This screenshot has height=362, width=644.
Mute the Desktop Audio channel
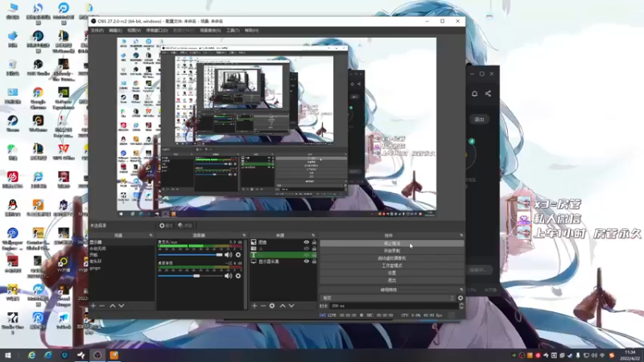point(229,276)
